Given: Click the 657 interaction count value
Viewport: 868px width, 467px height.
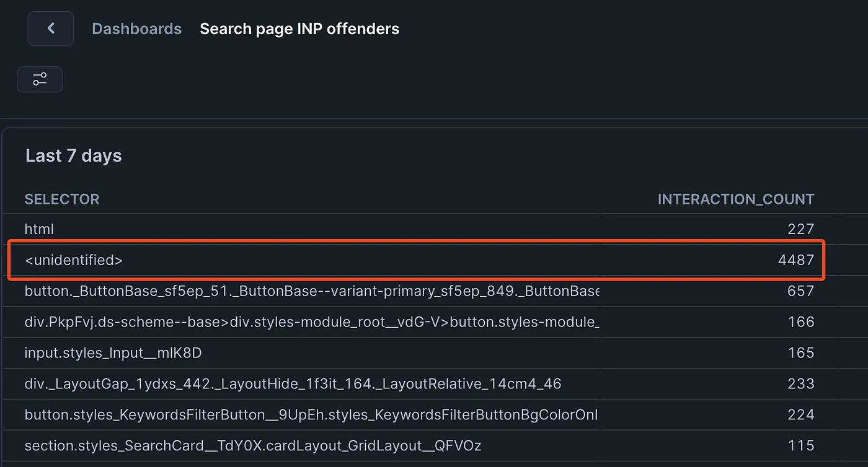Looking at the screenshot, I should pos(800,291).
